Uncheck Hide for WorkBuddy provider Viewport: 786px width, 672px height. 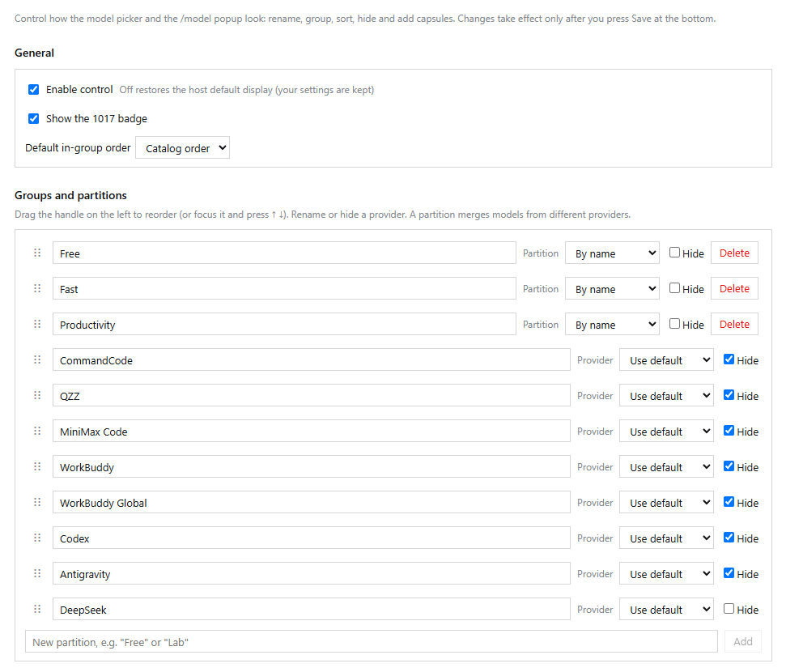pos(729,466)
